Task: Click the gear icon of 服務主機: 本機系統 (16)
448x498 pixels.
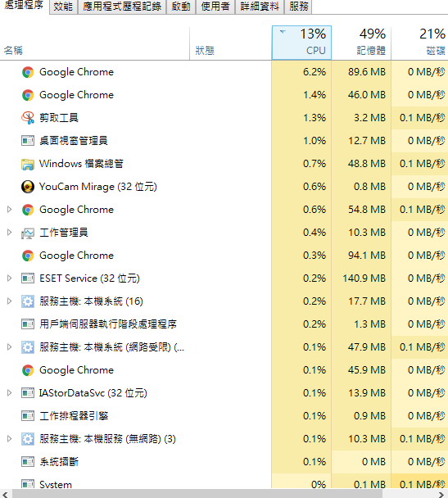Action: tap(28, 301)
